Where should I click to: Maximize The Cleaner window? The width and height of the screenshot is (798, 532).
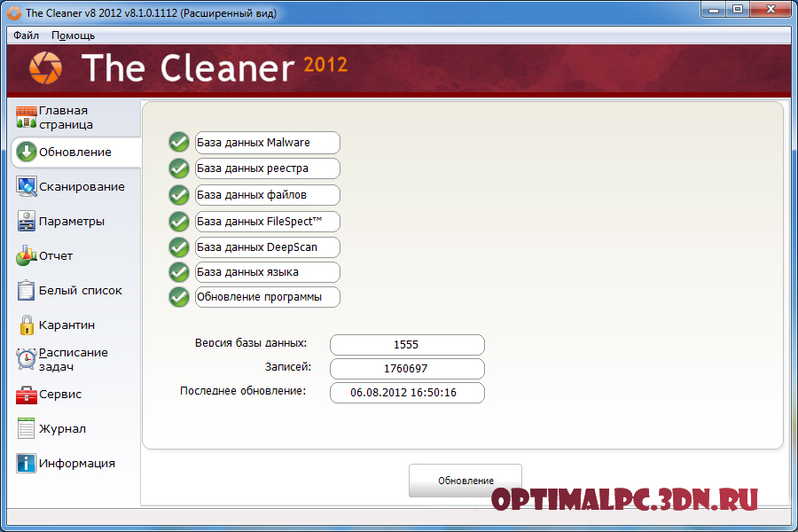(737, 10)
